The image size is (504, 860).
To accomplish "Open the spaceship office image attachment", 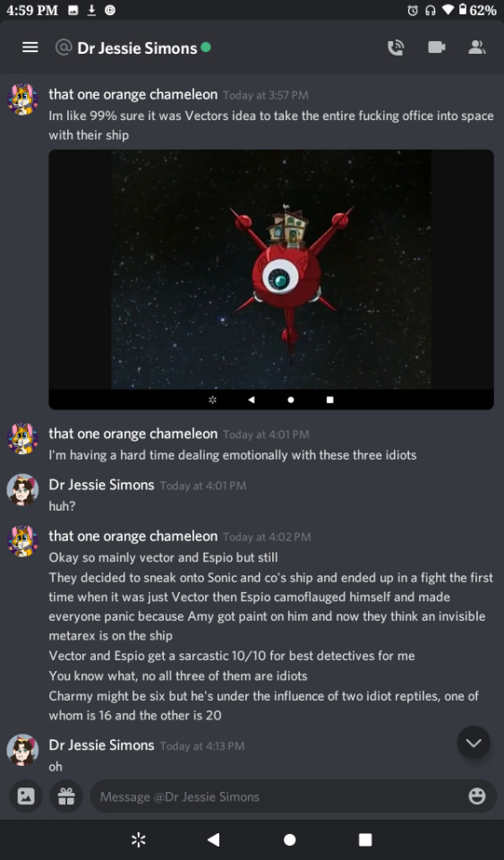I will coord(271,279).
